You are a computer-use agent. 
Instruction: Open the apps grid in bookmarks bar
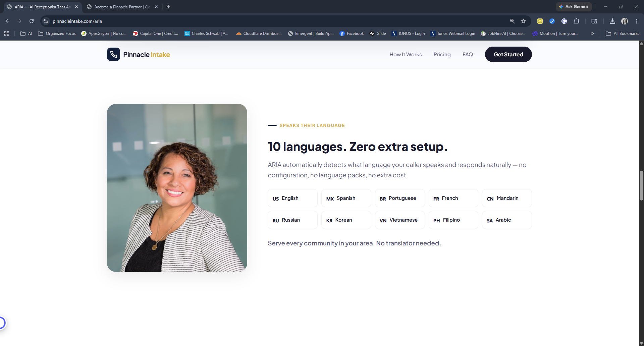[x=7, y=34]
